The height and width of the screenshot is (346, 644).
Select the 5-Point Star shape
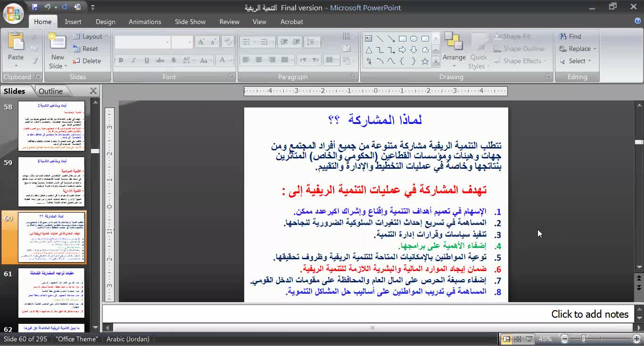pyautogui.click(x=425, y=61)
